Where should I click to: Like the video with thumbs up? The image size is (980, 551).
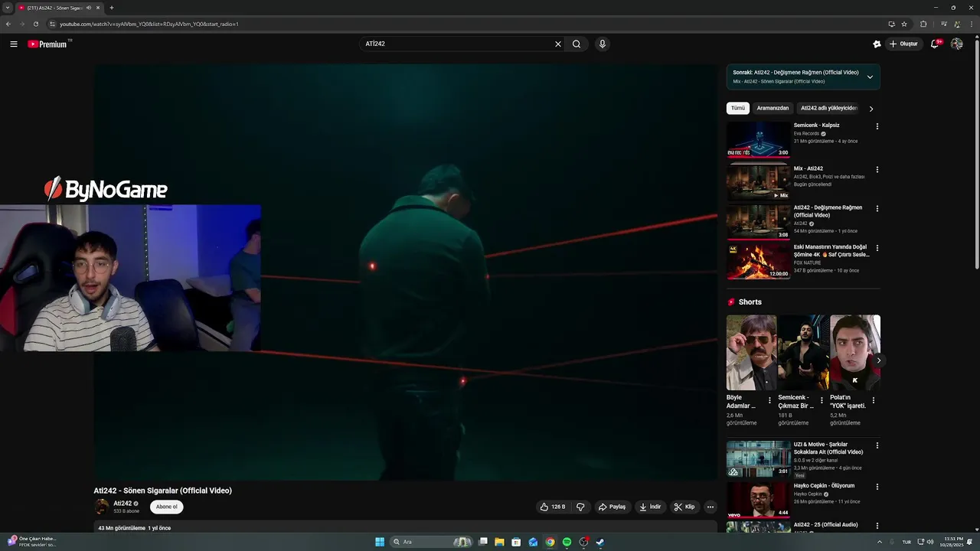click(x=553, y=507)
